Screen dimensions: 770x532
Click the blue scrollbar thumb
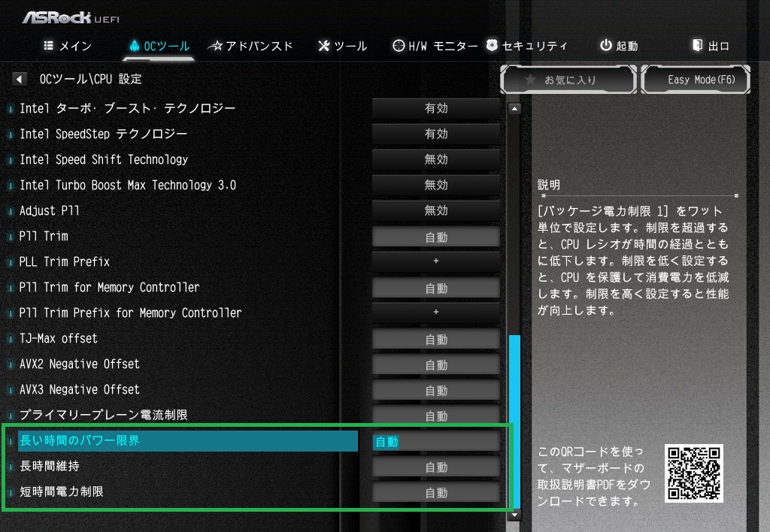(514, 422)
